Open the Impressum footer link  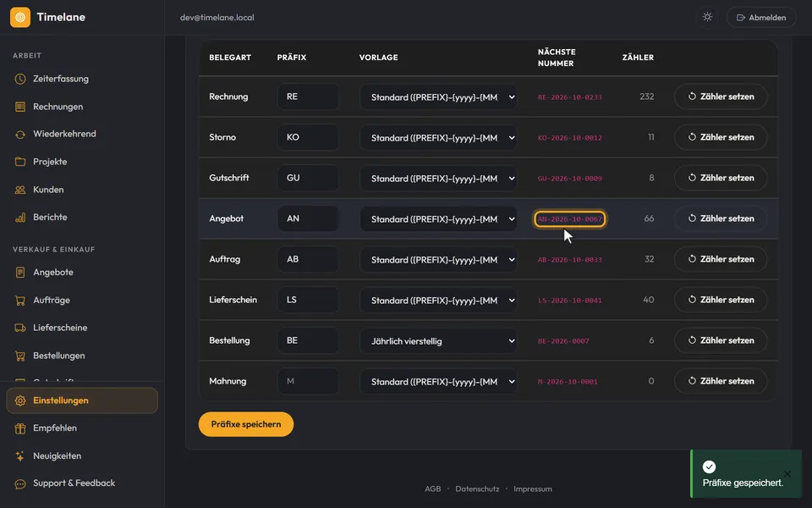point(533,489)
